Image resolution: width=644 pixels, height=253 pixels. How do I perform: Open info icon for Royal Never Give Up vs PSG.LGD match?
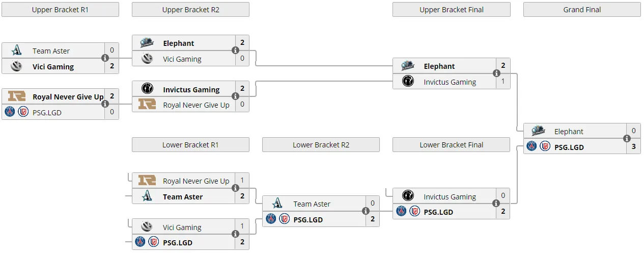point(105,104)
